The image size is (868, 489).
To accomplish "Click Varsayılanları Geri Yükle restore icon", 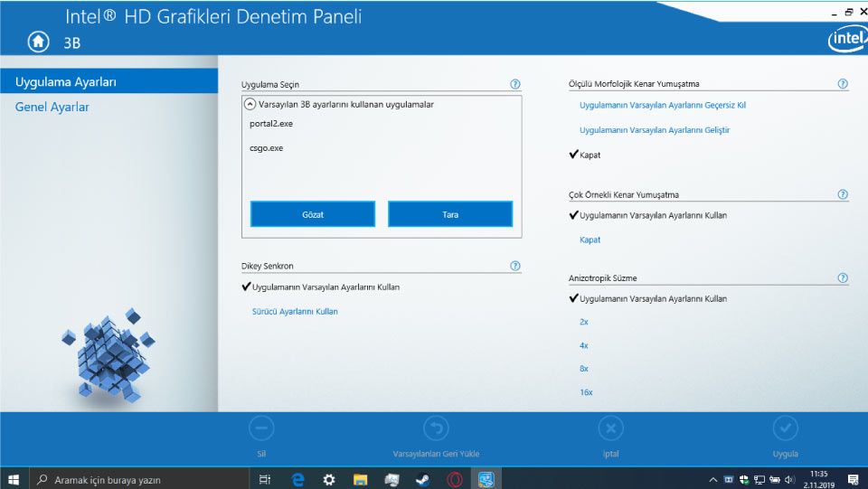I will pyautogui.click(x=436, y=428).
